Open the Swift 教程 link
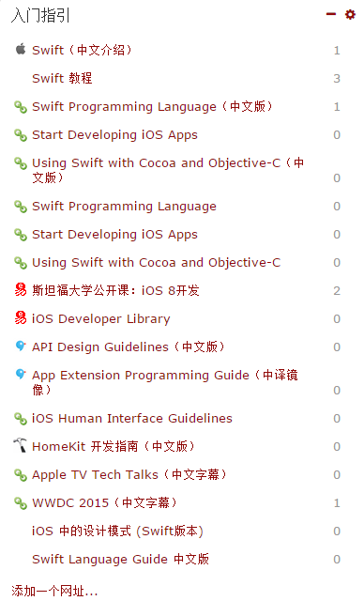 pyautogui.click(x=62, y=78)
